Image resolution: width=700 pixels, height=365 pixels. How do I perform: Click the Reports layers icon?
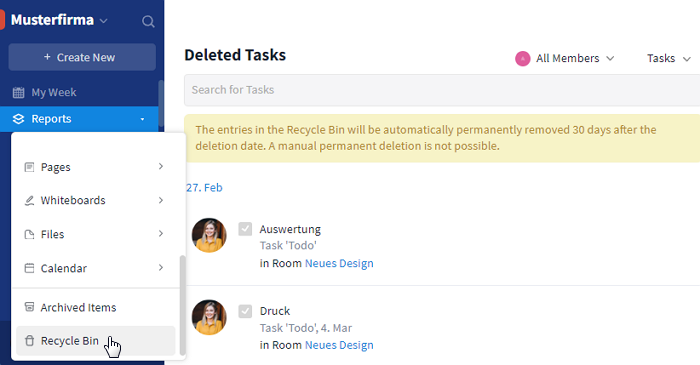coord(18,119)
